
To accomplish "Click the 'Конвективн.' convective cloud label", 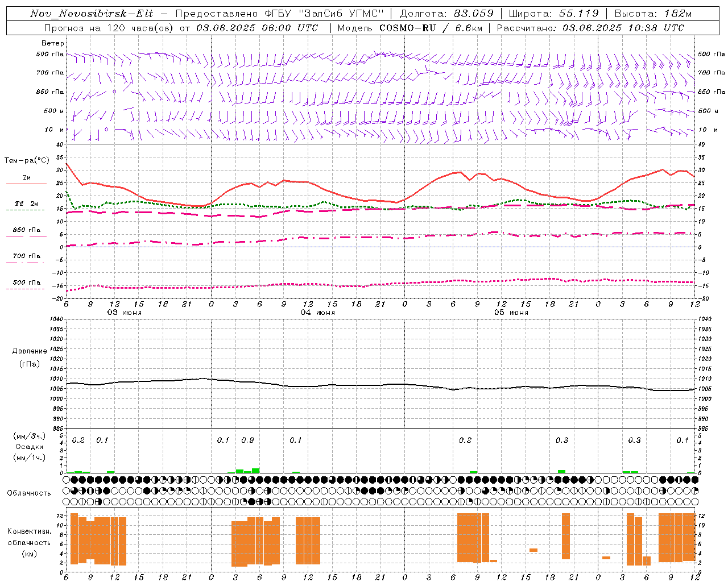I will [30, 531].
